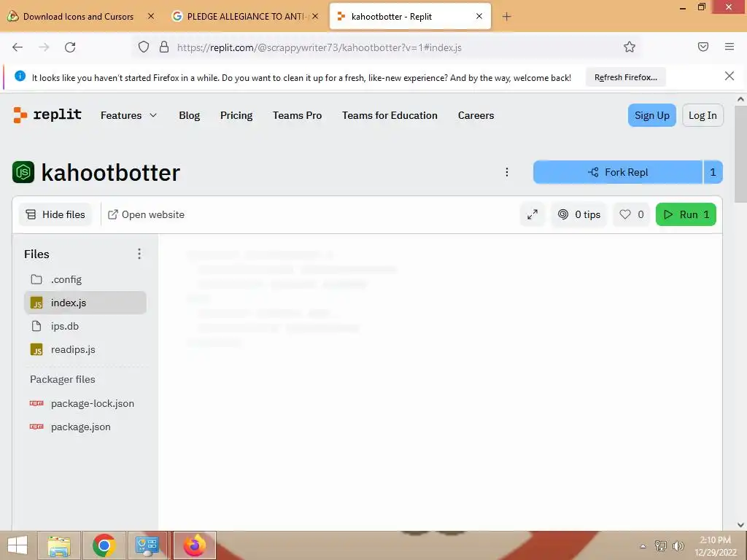Open the Firefox hamburger menu

(x=729, y=47)
